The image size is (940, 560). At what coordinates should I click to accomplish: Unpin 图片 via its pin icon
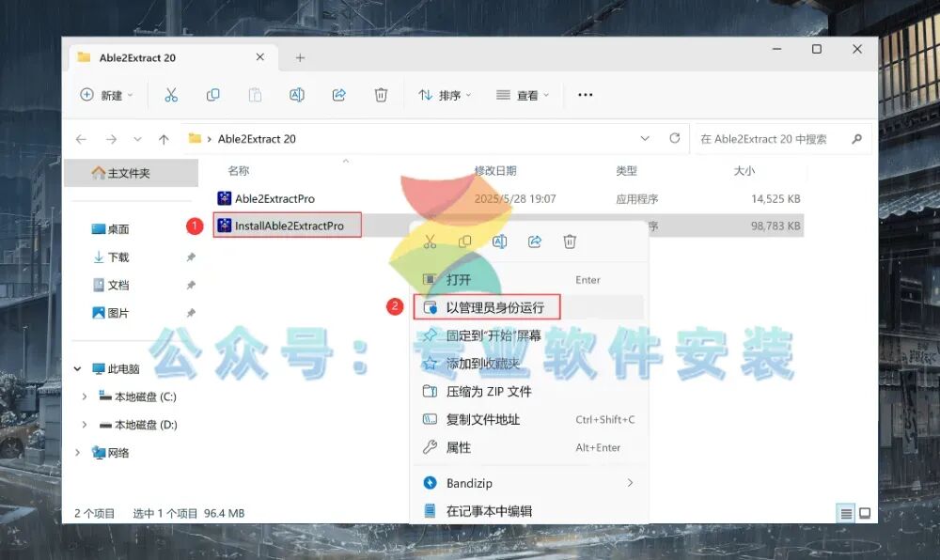(191, 313)
